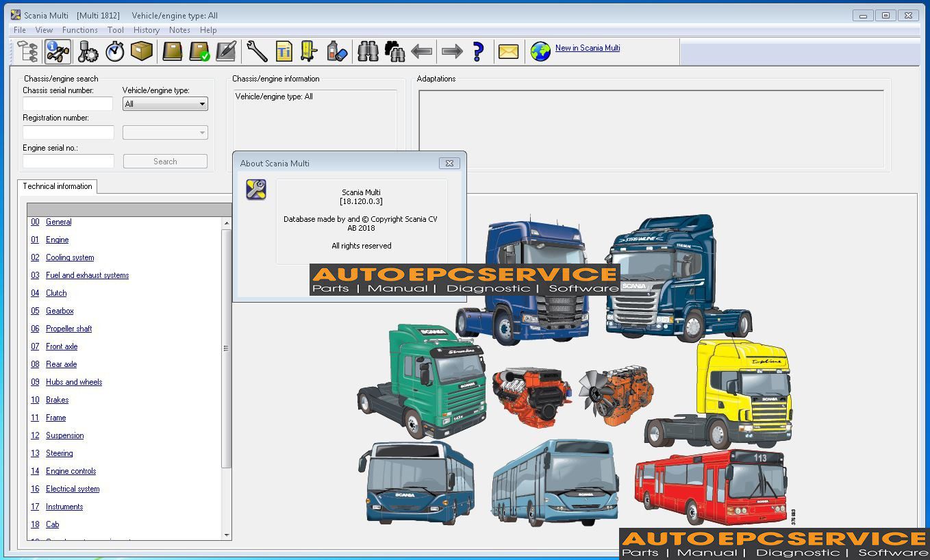Screen dimensions: 930x560
Task: Open the yellow envelope mail icon
Action: click(508, 51)
